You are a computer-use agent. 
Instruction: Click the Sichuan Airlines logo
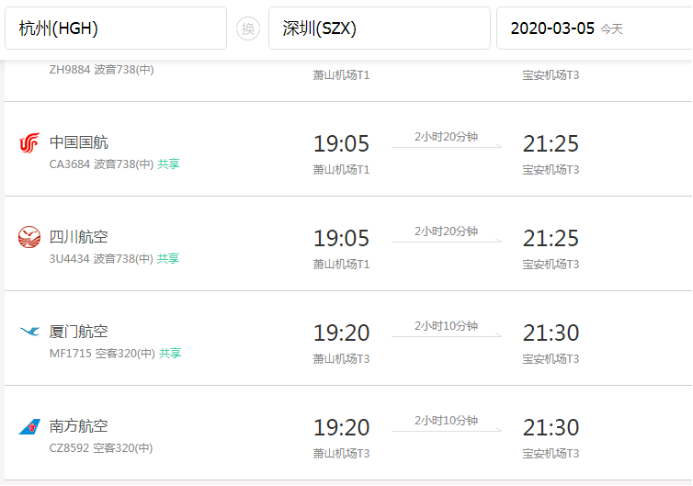pos(29,238)
